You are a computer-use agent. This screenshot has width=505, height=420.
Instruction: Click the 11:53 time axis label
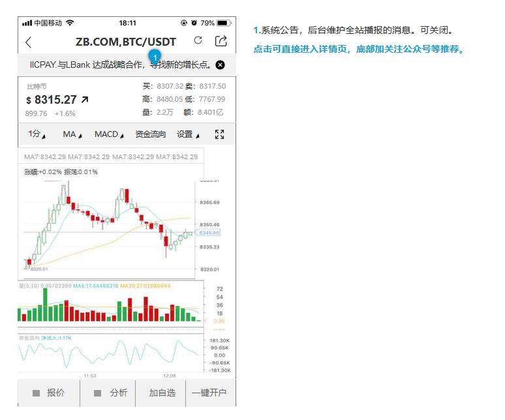click(90, 376)
